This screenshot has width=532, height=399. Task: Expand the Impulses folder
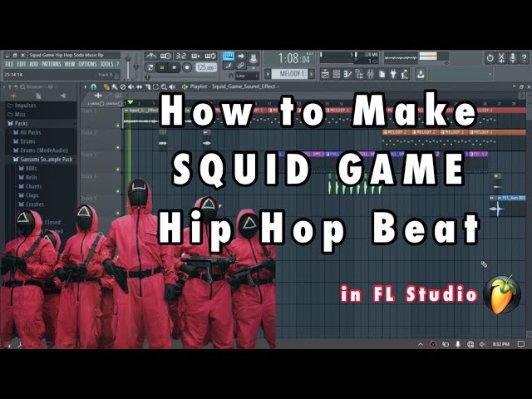tap(22, 106)
